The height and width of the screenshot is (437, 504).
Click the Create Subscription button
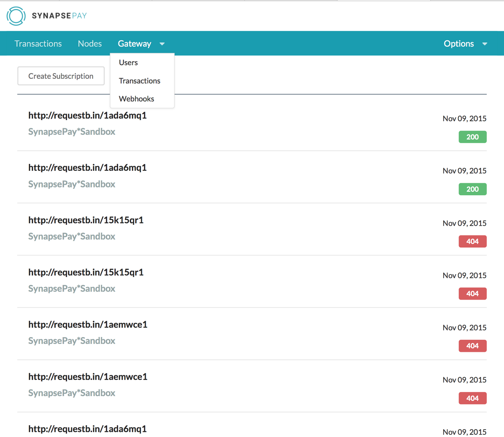pos(61,76)
